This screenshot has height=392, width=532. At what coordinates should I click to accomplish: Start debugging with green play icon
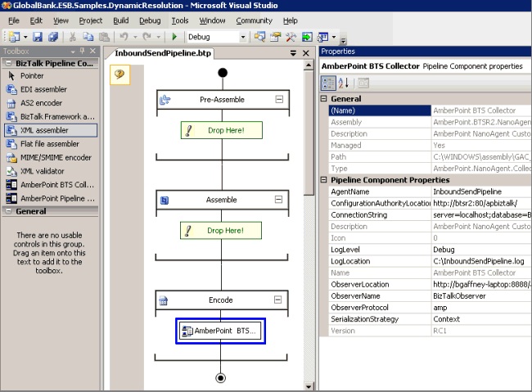point(174,37)
